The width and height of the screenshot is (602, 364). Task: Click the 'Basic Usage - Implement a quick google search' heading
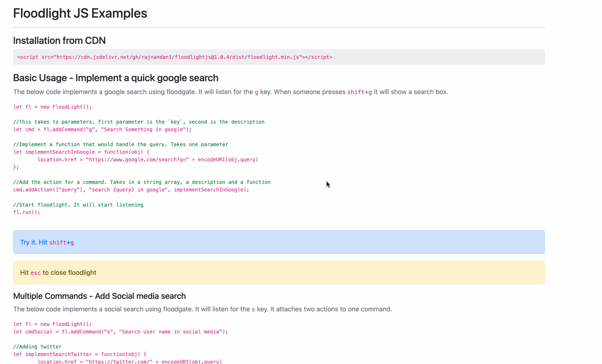116,78
